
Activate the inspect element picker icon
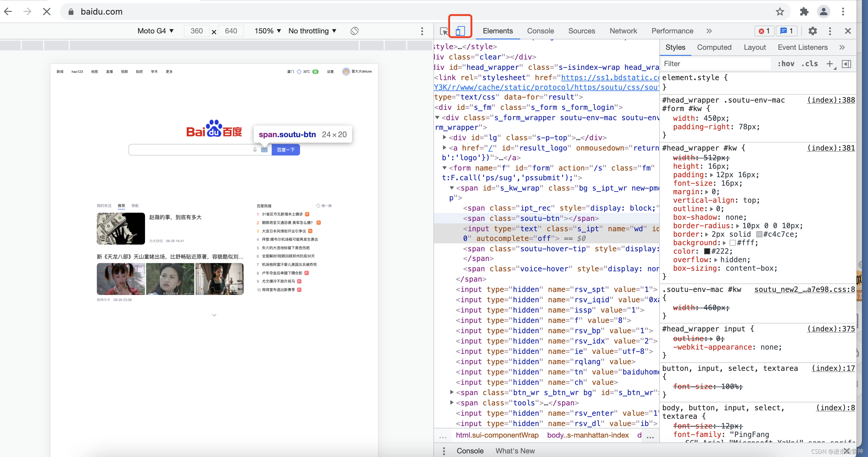coord(444,31)
